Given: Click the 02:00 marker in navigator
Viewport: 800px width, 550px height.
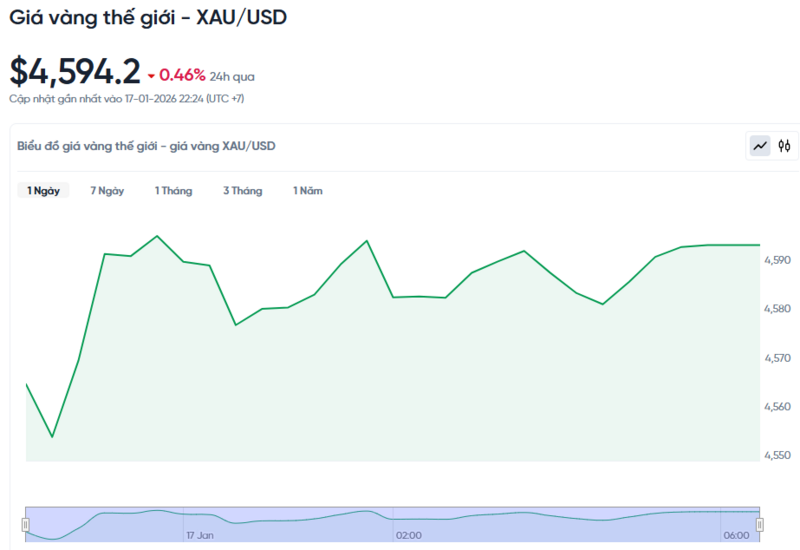Looking at the screenshot, I should (x=408, y=536).
